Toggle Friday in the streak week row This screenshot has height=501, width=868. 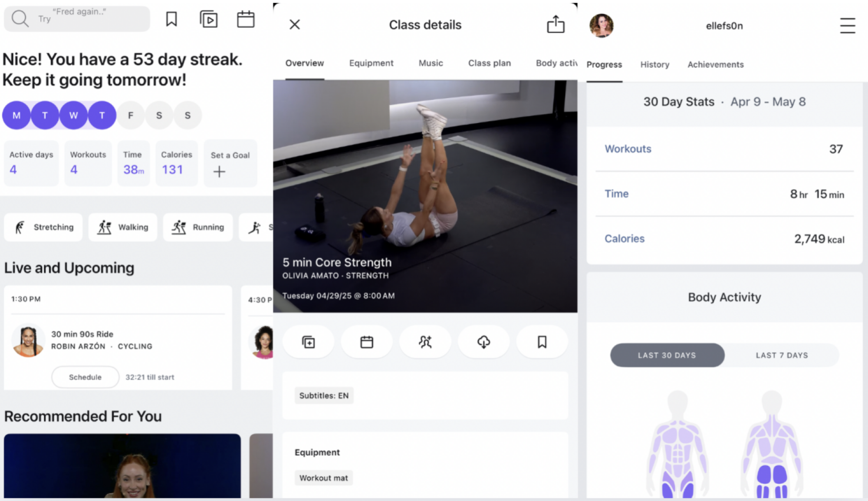click(131, 115)
